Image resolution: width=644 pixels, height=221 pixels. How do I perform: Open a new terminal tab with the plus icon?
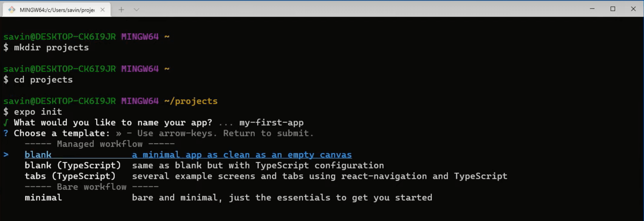(121, 9)
